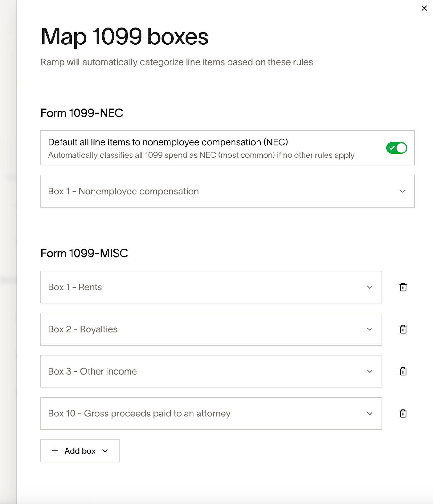Close the Map 1099 boxes panel
Image resolution: width=433 pixels, height=504 pixels.
(x=424, y=8)
